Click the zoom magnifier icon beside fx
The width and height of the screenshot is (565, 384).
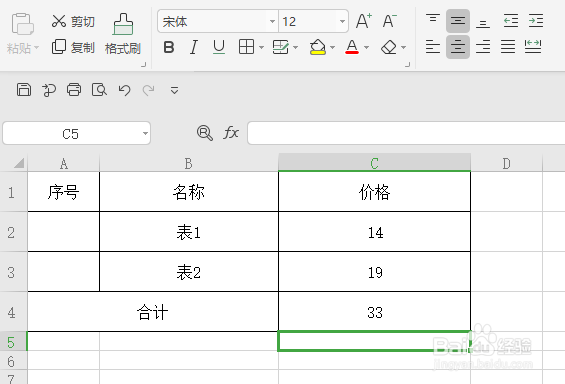pos(205,133)
